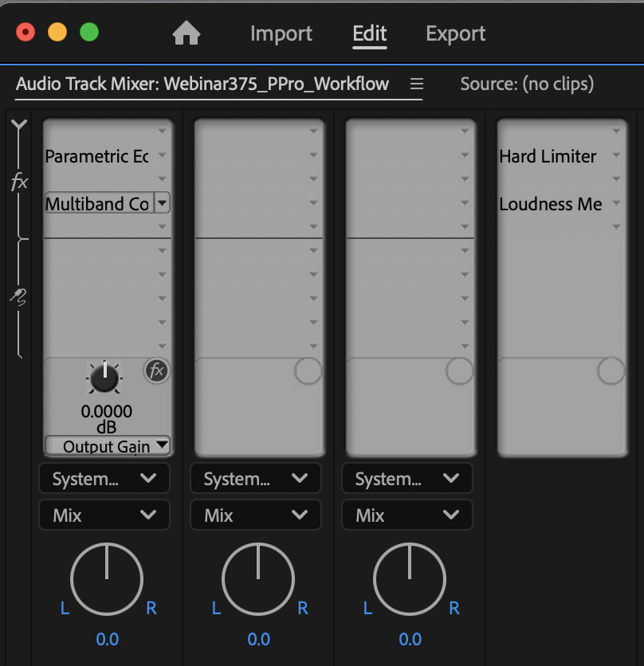This screenshot has height=666, width=644.
Task: Switch to the Import tab
Action: pyautogui.click(x=281, y=33)
